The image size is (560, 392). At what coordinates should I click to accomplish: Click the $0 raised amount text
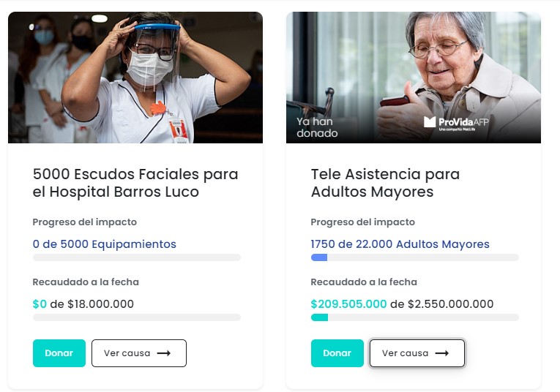pos(40,304)
